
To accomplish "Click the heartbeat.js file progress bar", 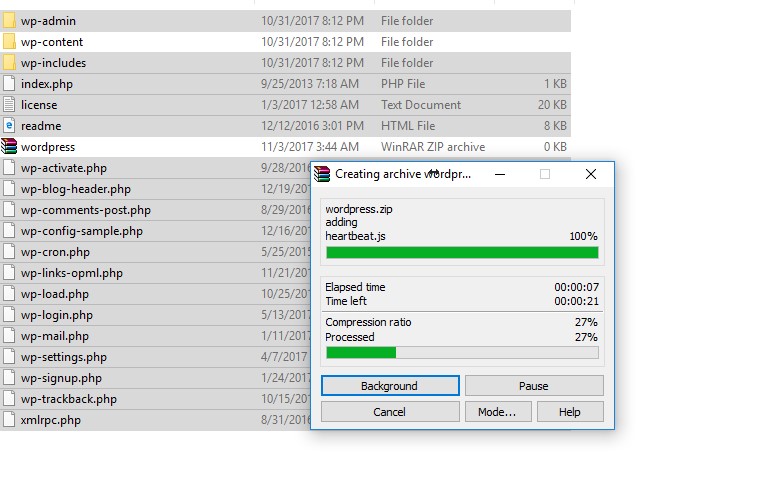I will click(462, 253).
